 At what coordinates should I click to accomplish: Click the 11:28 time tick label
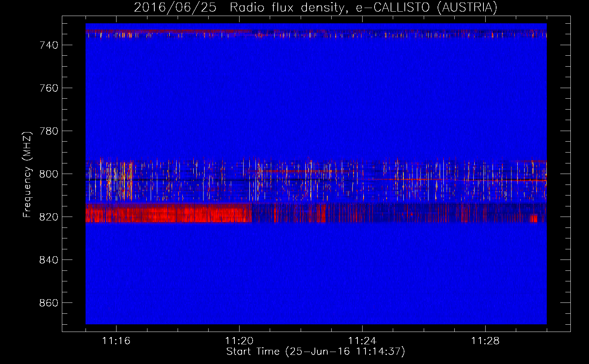485,341
